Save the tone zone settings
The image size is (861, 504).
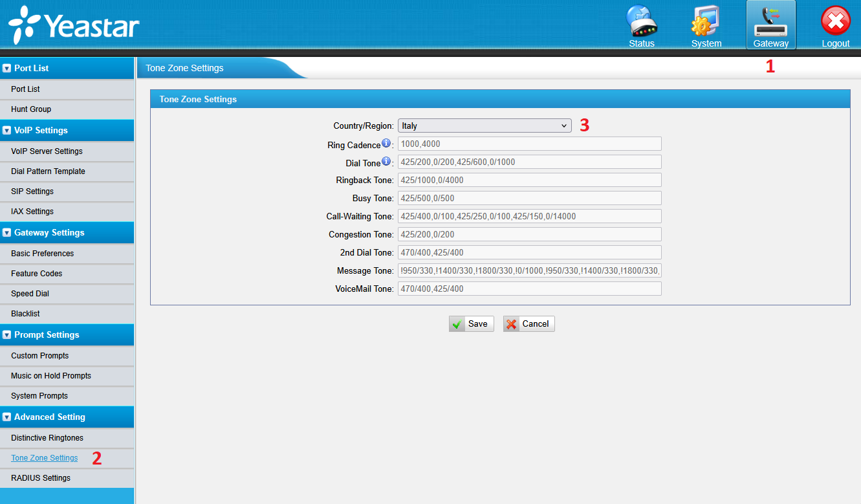click(471, 324)
